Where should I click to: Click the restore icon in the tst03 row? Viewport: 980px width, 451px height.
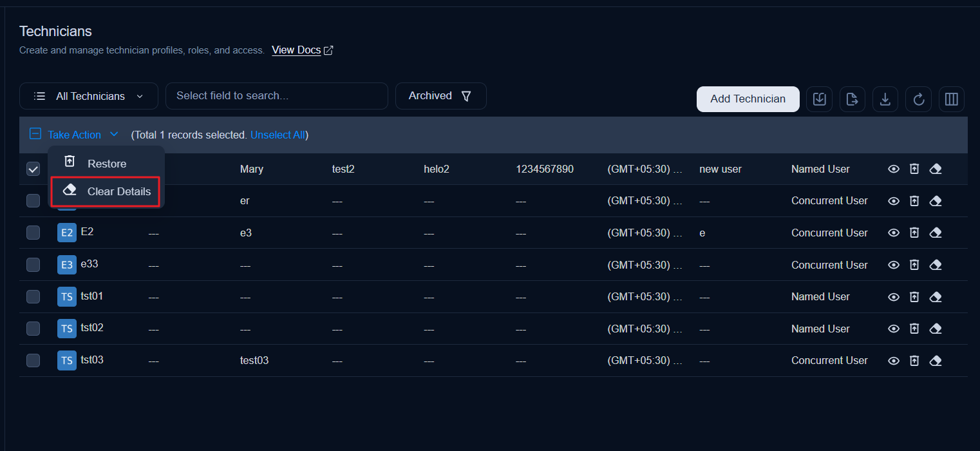(914, 360)
